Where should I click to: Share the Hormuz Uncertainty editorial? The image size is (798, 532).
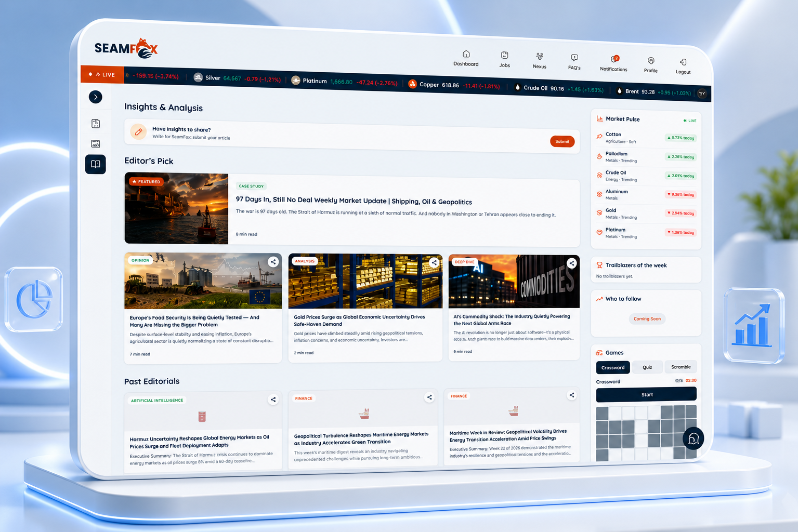[273, 400]
